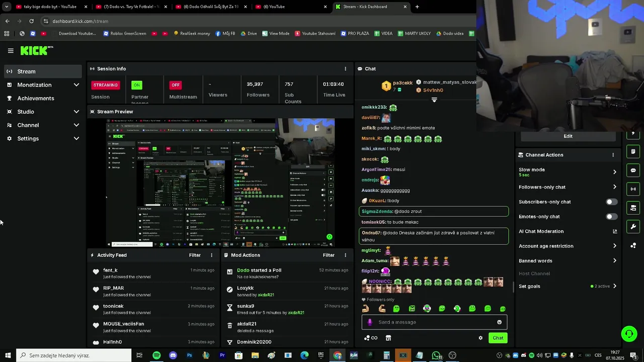
Task: Open the emoji picker in chat input
Action: 499,322
